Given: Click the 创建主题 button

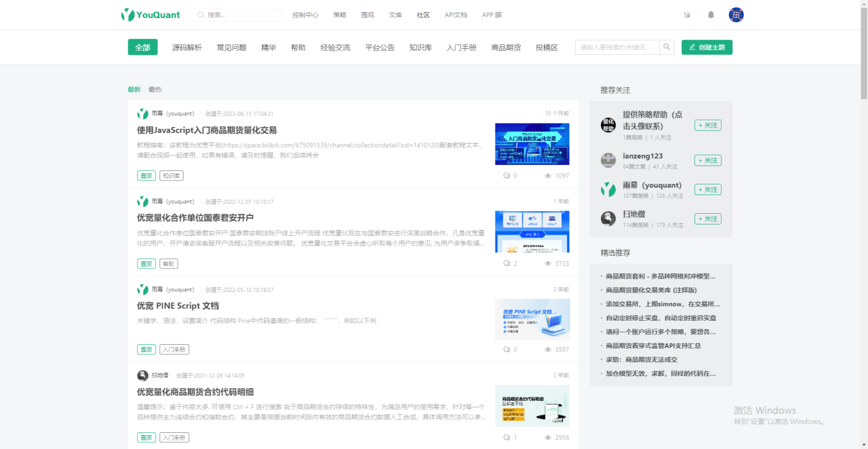Looking at the screenshot, I should (707, 47).
